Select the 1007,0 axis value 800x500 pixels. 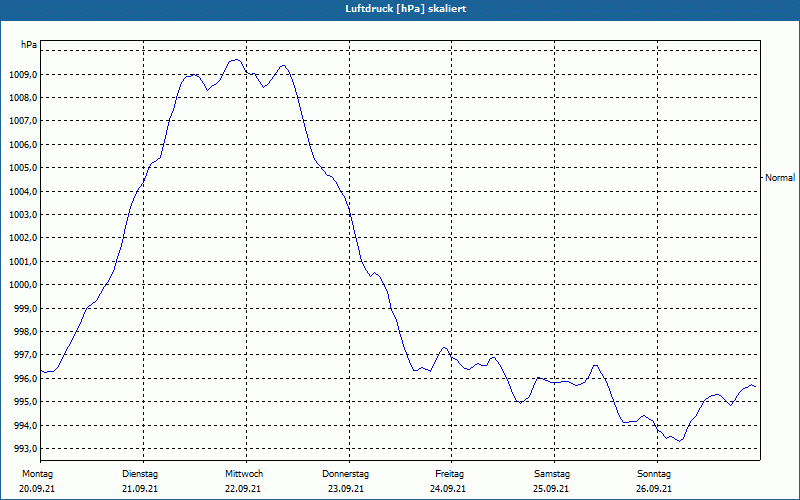point(23,121)
